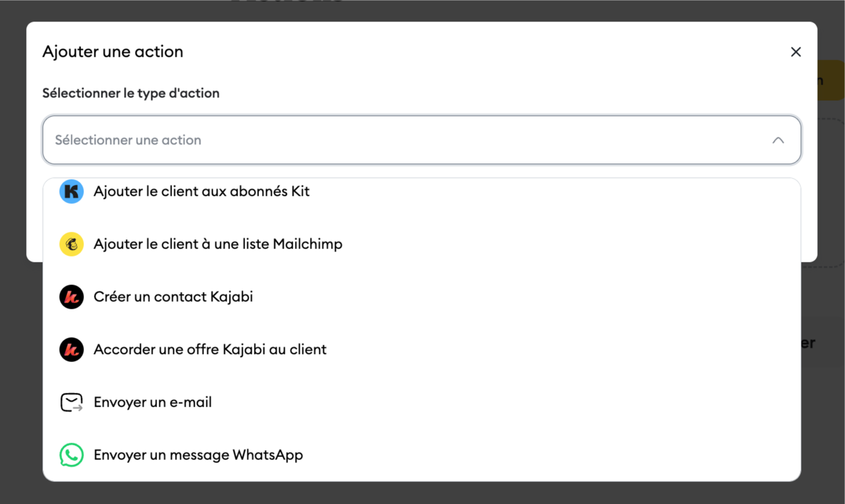Click the yellow Mailchimp monkey icon
The image size is (845, 504).
pos(71,244)
